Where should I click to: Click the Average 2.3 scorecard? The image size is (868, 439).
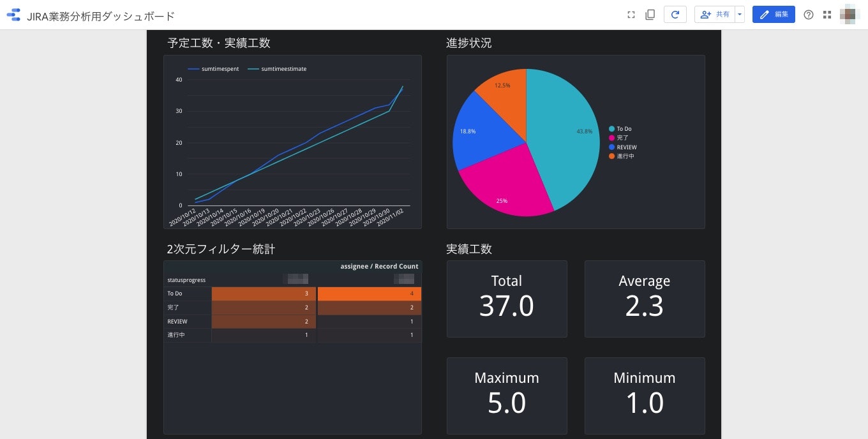tap(645, 299)
